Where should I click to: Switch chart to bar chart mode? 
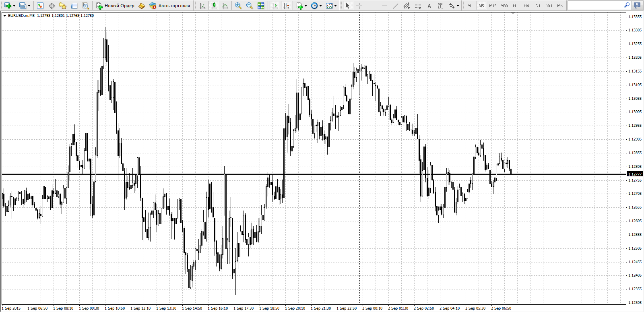202,6
